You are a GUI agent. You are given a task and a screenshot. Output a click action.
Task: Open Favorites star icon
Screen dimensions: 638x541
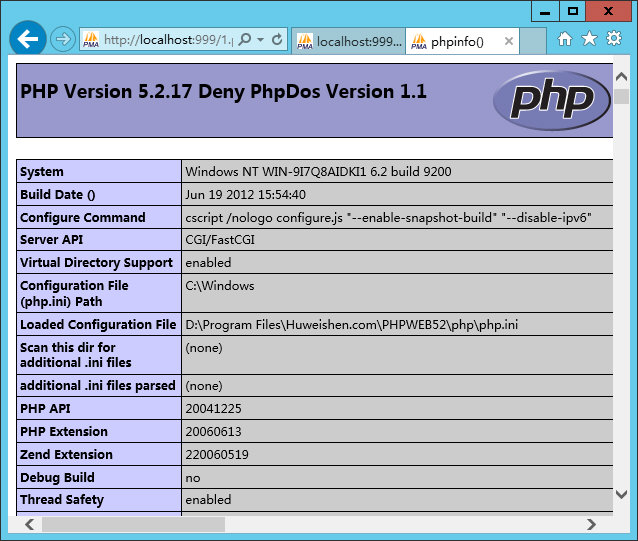589,39
